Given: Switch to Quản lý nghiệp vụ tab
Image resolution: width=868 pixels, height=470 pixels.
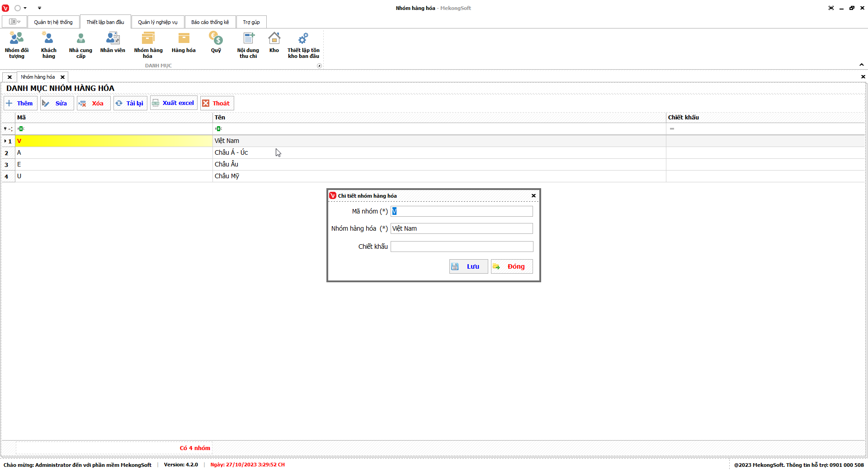Looking at the screenshot, I should [x=158, y=22].
